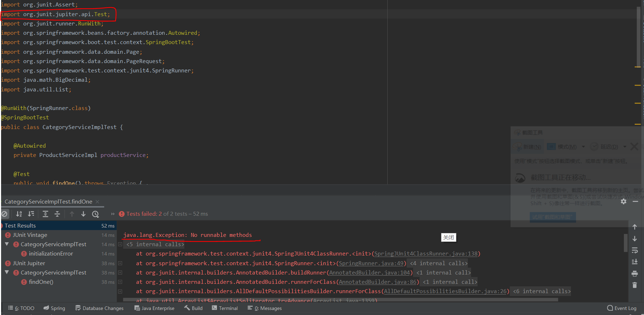Toggle soft-wrap in console

[635, 250]
